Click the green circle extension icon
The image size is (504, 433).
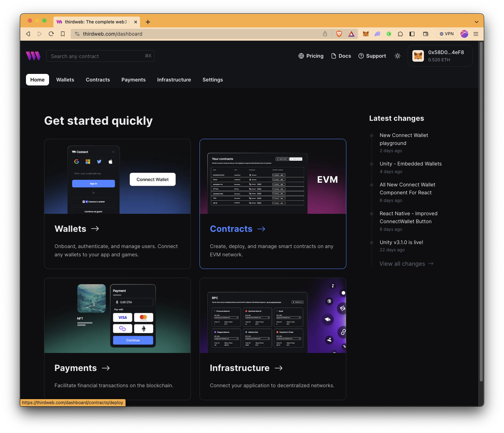point(389,34)
